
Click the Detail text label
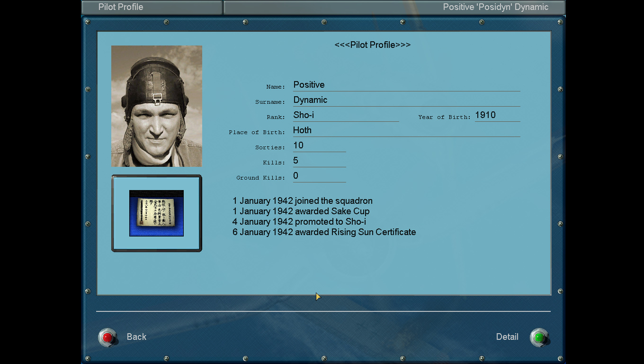tap(507, 337)
